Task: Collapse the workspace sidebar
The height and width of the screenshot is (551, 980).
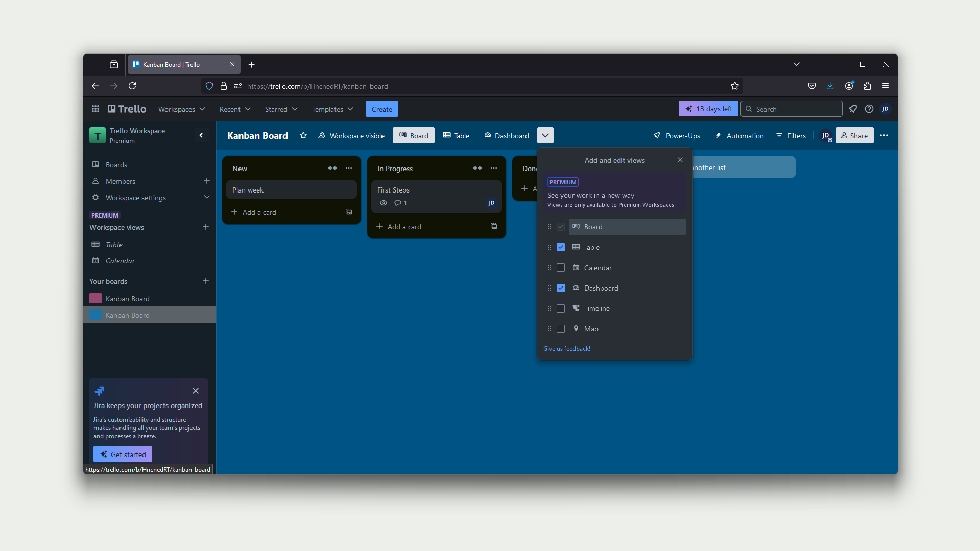Action: [x=201, y=135]
